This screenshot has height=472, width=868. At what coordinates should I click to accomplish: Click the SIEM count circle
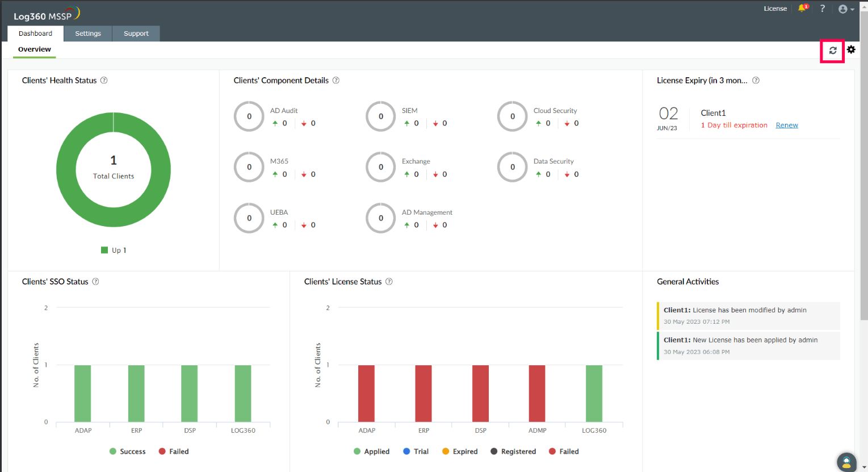[x=381, y=116]
